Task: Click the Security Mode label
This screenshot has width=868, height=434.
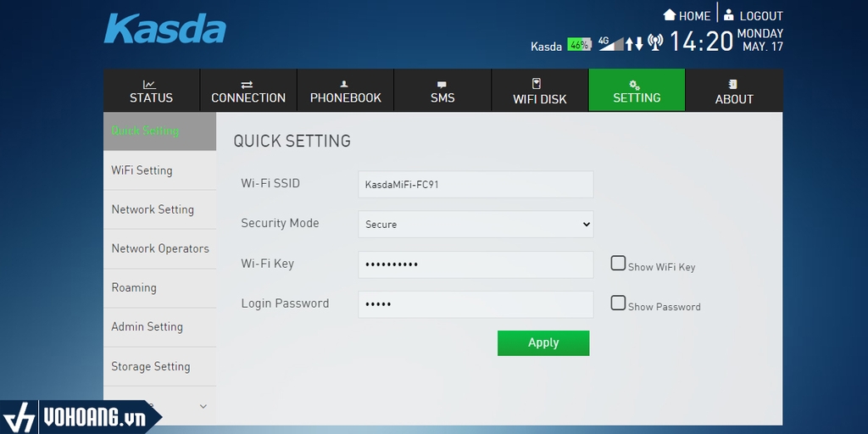Action: point(280,223)
